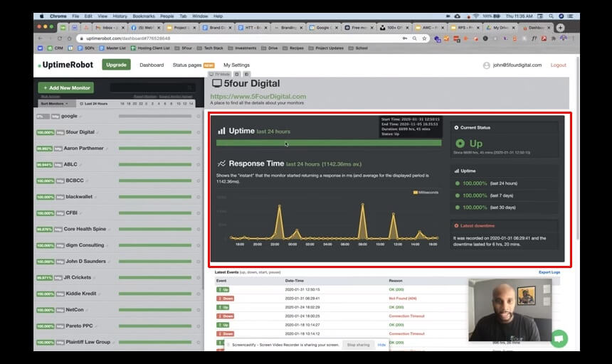Click the zoom magnifier icon in the address bar
The image size is (612, 364).
(x=414, y=38)
